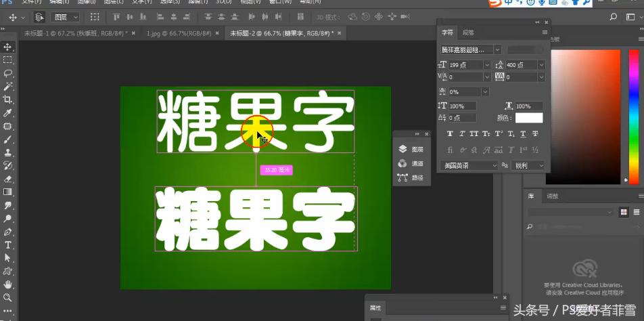Viewport: 644px width, 321px height.
Task: Select the Dodge tool
Action: [7, 218]
